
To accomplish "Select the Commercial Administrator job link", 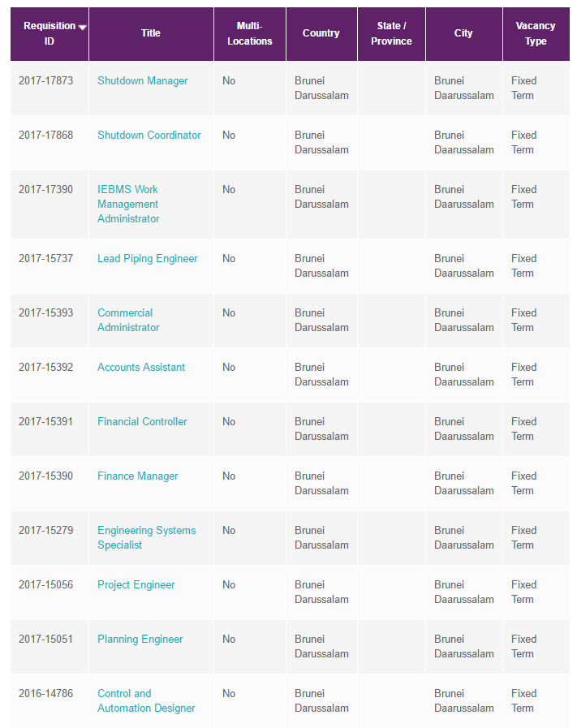I will click(x=128, y=321).
